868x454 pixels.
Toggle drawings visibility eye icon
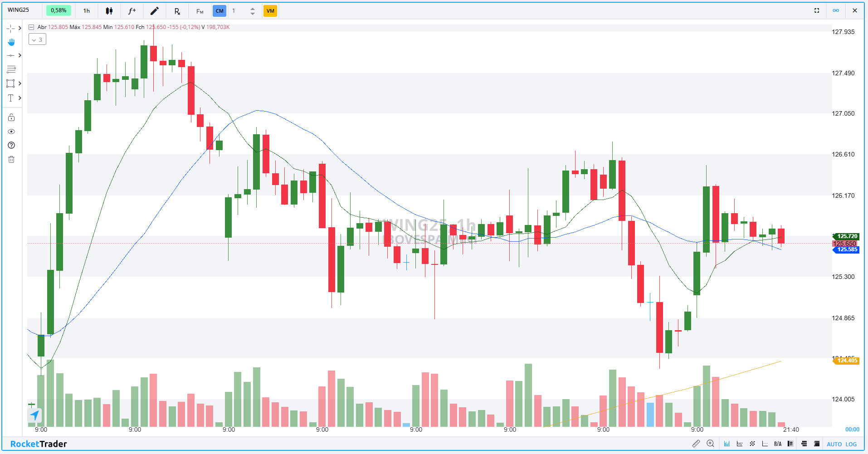click(x=11, y=132)
